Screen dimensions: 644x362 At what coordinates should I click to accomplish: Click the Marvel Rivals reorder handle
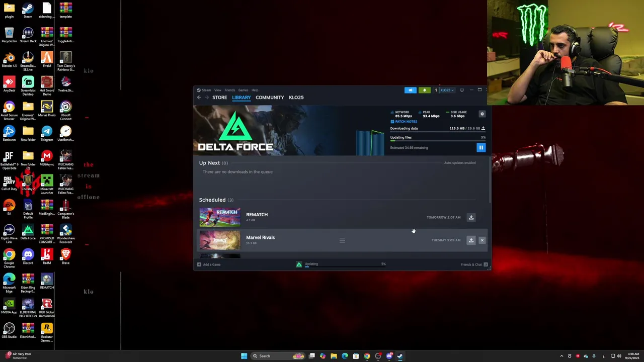coord(342,240)
